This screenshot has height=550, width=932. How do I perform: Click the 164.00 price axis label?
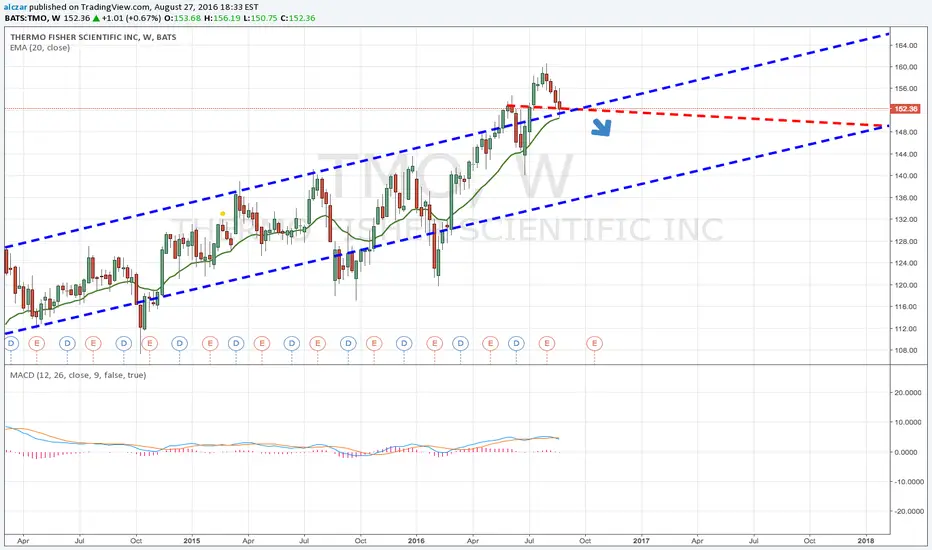(906, 45)
